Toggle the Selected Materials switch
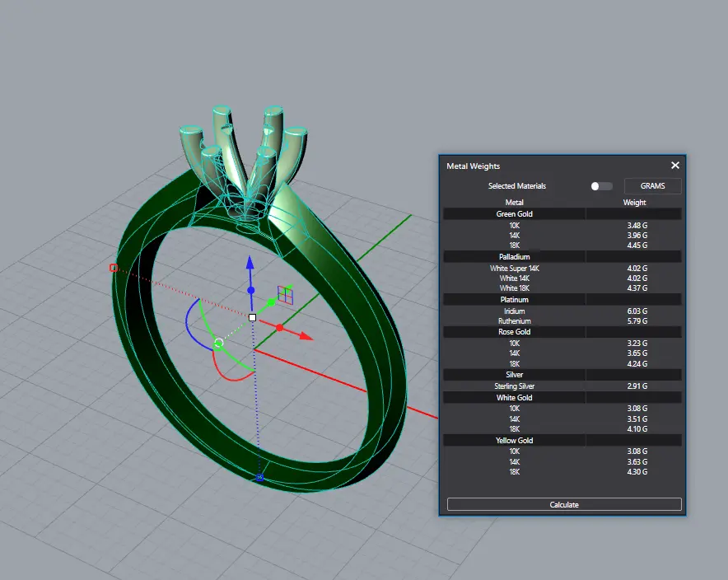 [x=601, y=186]
